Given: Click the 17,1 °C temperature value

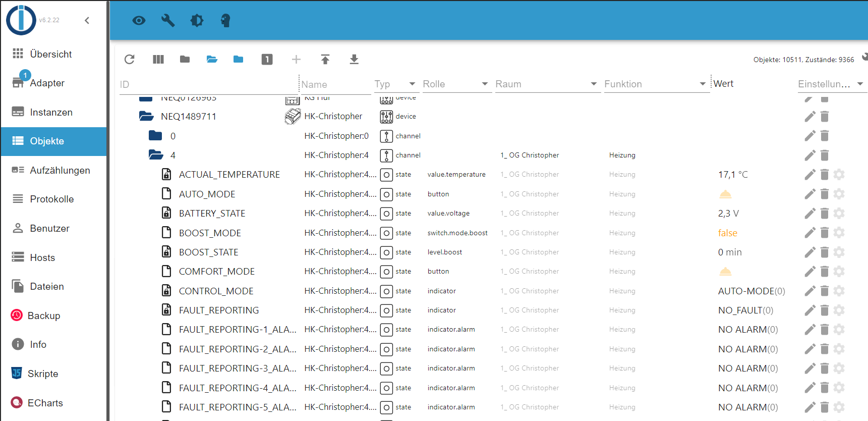Looking at the screenshot, I should point(733,175).
